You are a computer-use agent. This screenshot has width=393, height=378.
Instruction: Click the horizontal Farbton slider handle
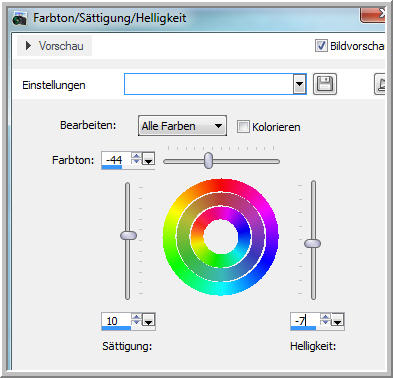click(208, 160)
